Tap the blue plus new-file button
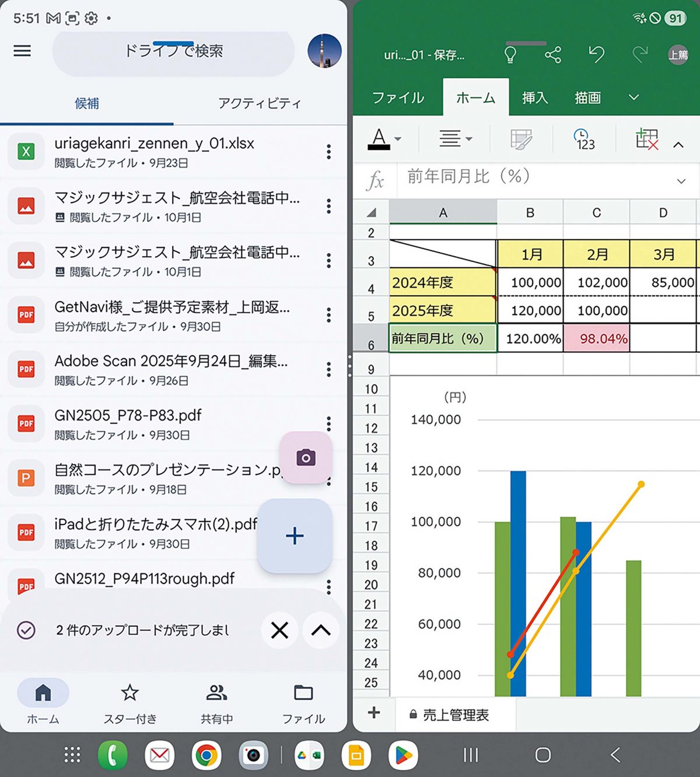Screen dimensions: 700x777 click(295, 535)
